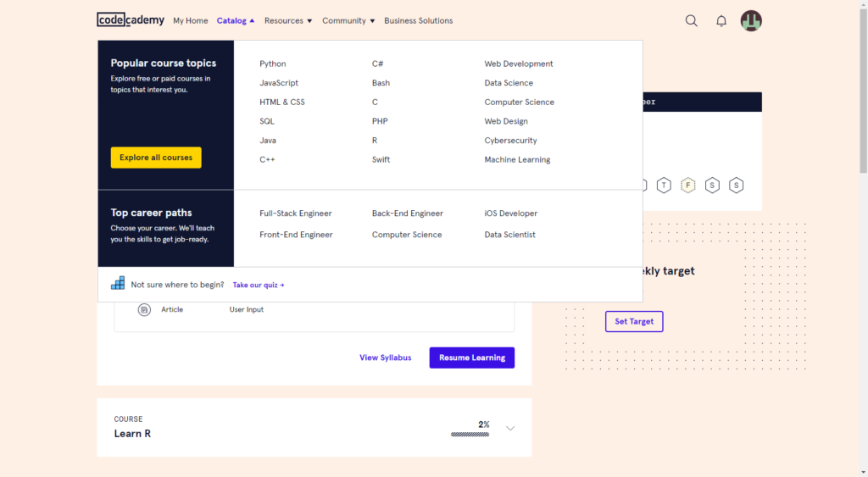Open the C++ topic
This screenshot has width=868, height=477.
click(x=267, y=159)
